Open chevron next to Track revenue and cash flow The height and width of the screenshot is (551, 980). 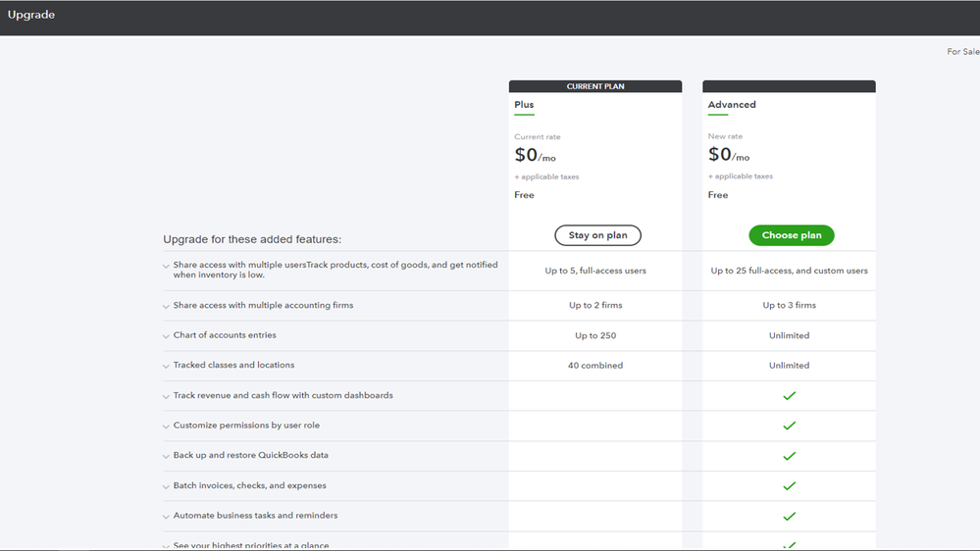click(166, 396)
